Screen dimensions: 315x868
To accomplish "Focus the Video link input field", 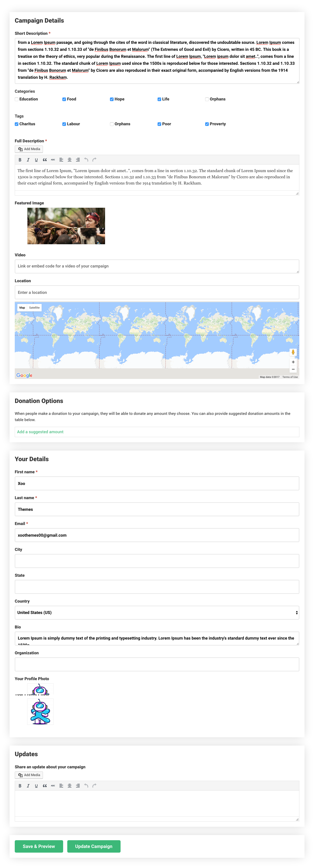I will tap(157, 266).
